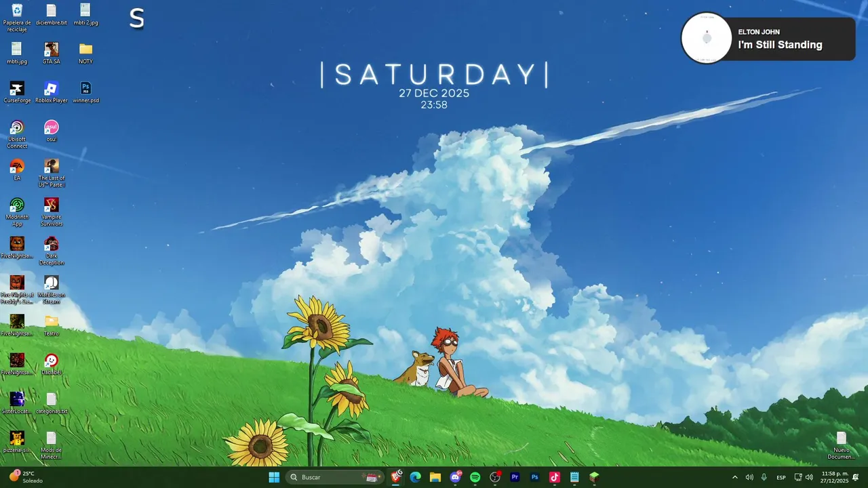868x488 pixels.
Task: Select the Five Nights at Freddy's 2 icon
Action: [x=17, y=290]
